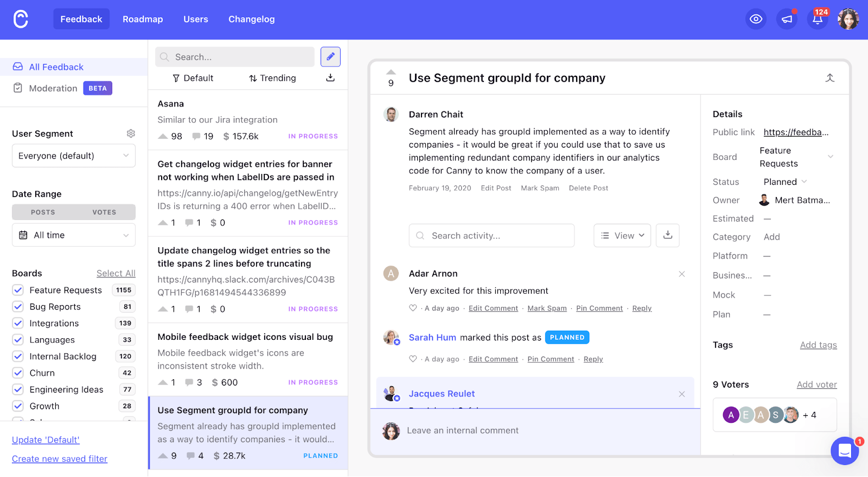Image resolution: width=868 pixels, height=477 pixels.
Task: Download the post list via export icon
Action: point(330,78)
